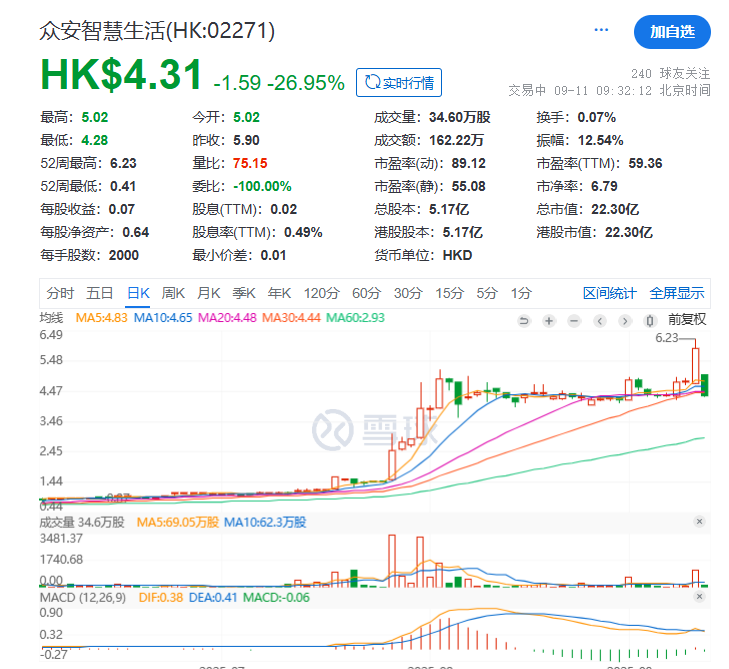Open the 前复权 adjustment dropdown
Screen dimensions: 729x669
pos(687,320)
